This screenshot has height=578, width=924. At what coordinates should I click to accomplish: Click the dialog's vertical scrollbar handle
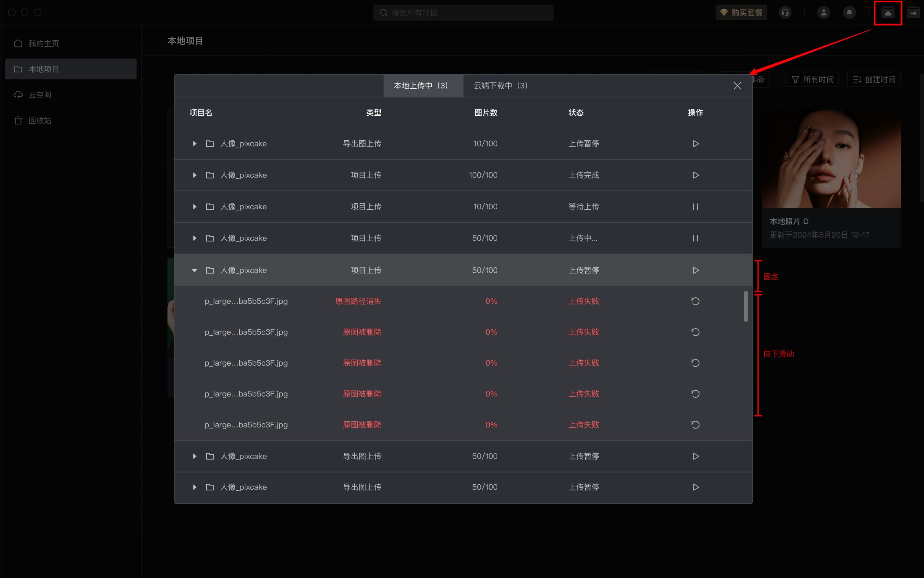[x=745, y=306]
